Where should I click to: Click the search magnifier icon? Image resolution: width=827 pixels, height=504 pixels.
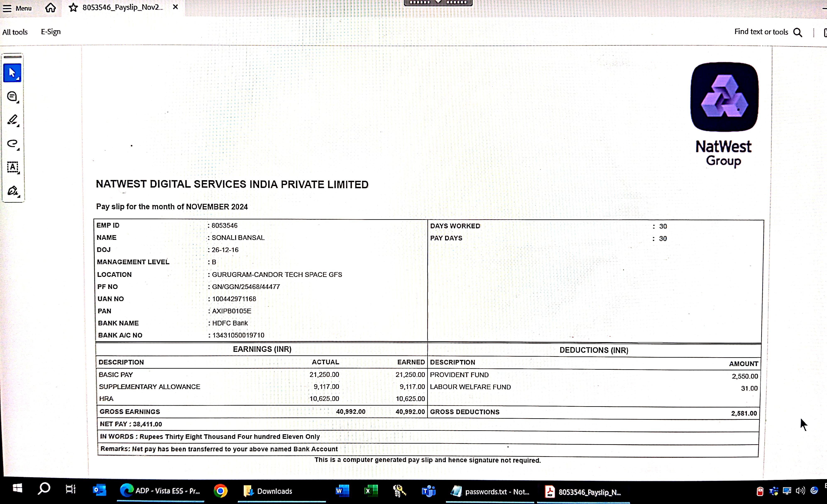(x=798, y=32)
